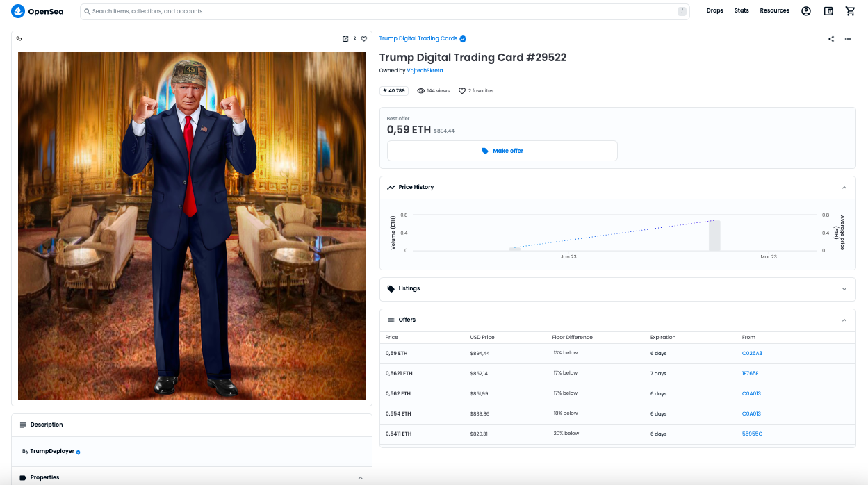
Task: Click the 7 days expiration cell
Action: [658, 374]
